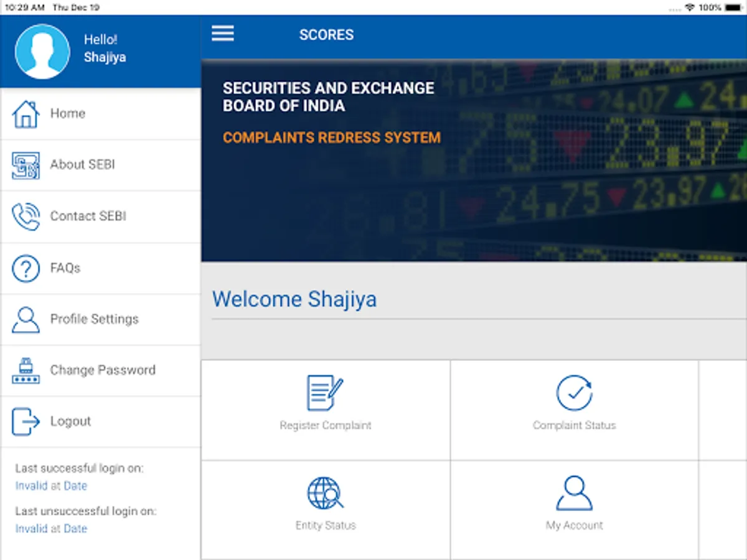Open the My Account label

(x=575, y=526)
